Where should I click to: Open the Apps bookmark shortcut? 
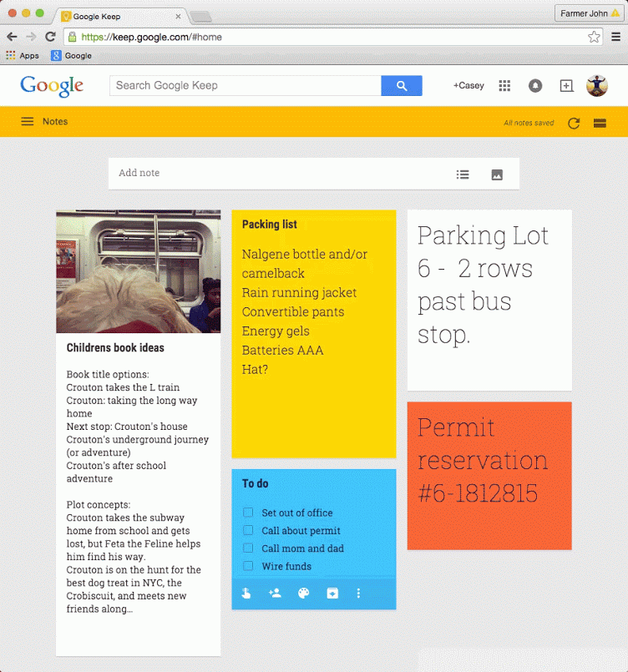coord(23,56)
